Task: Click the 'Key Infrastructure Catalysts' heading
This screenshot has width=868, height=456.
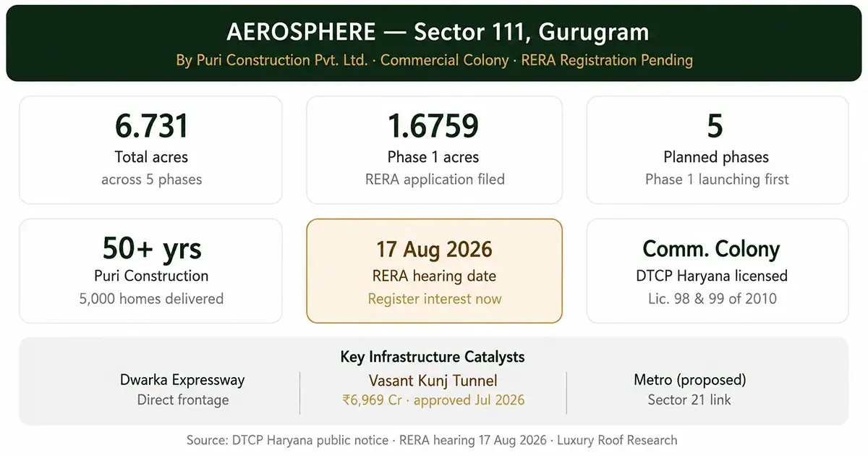Action: tap(433, 357)
